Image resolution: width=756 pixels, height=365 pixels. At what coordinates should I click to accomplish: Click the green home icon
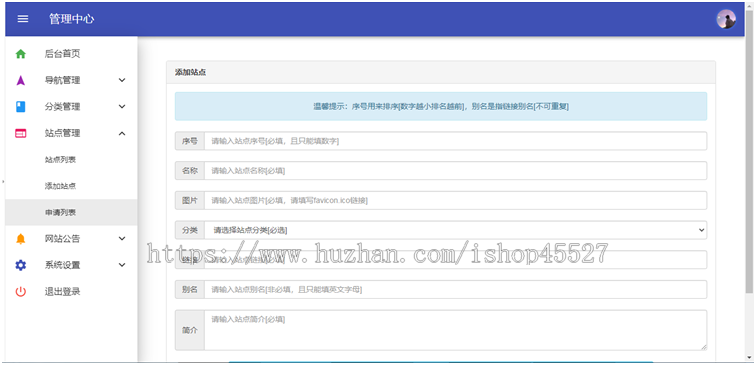click(21, 54)
